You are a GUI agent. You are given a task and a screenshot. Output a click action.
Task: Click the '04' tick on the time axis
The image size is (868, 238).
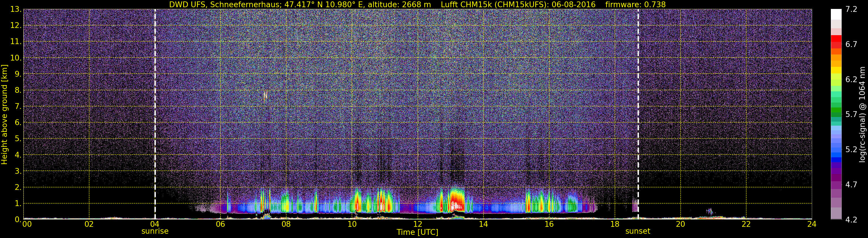155,224
